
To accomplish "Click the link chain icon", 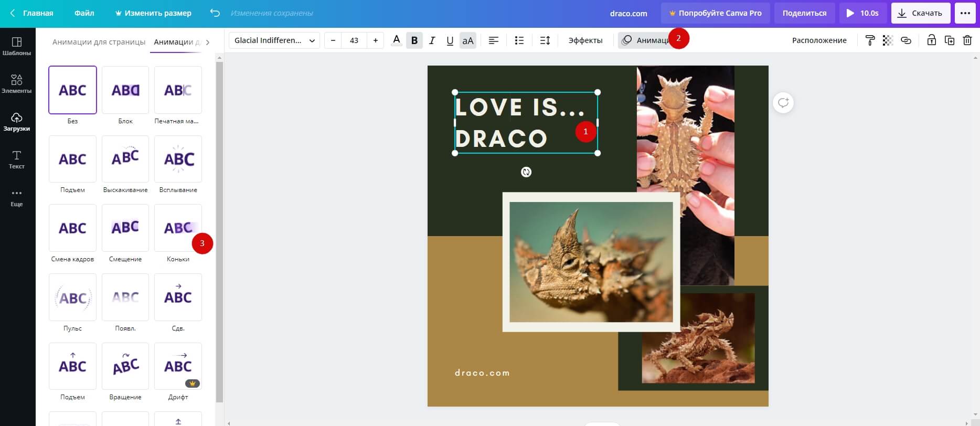I will tap(906, 40).
